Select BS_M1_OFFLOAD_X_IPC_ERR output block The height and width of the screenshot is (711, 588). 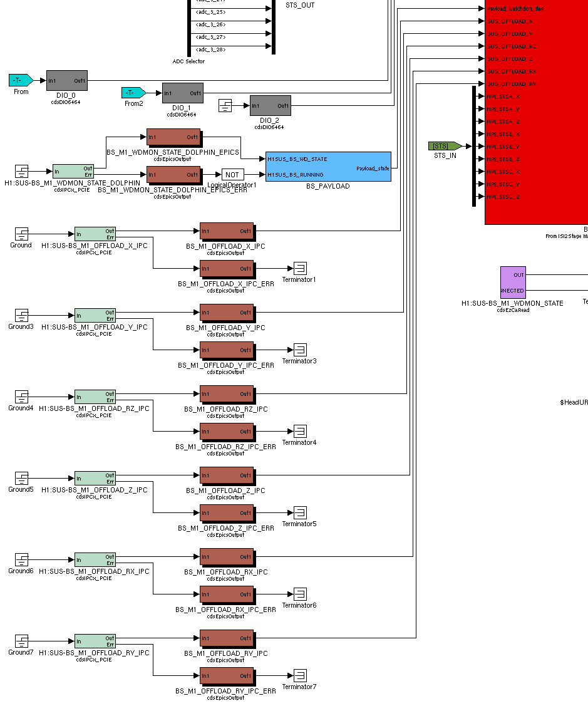click(227, 269)
